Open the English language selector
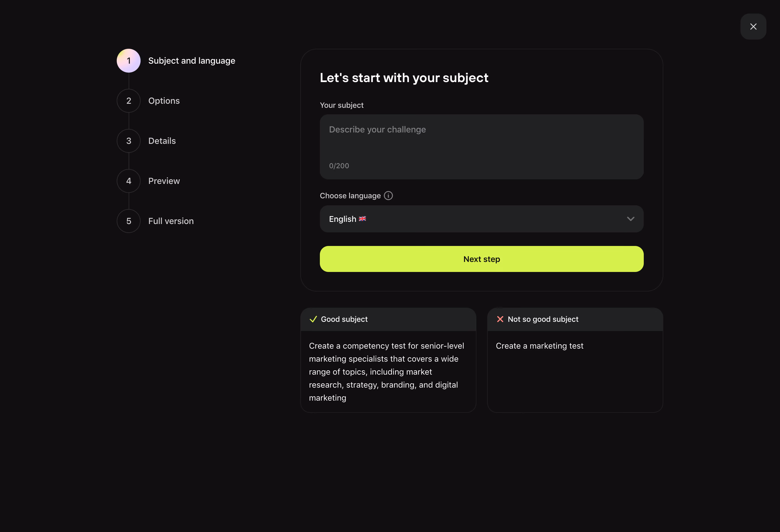The image size is (780, 532). tap(482, 219)
